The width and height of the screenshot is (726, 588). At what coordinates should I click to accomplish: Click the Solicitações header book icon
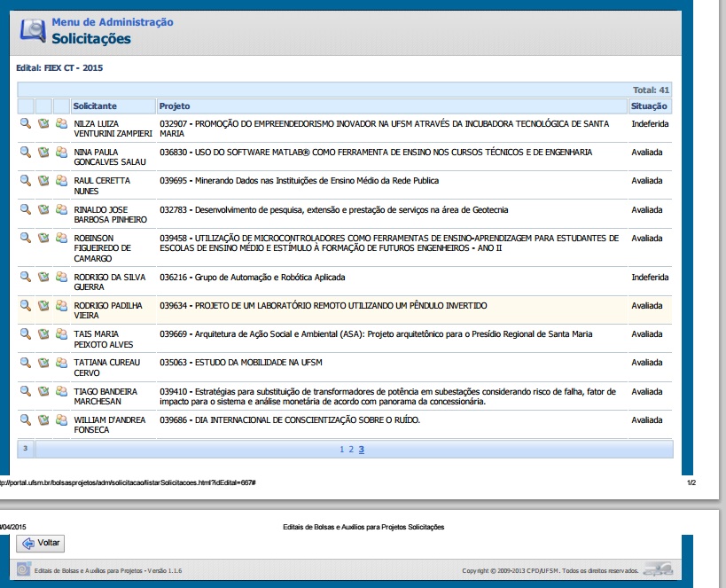(x=32, y=32)
